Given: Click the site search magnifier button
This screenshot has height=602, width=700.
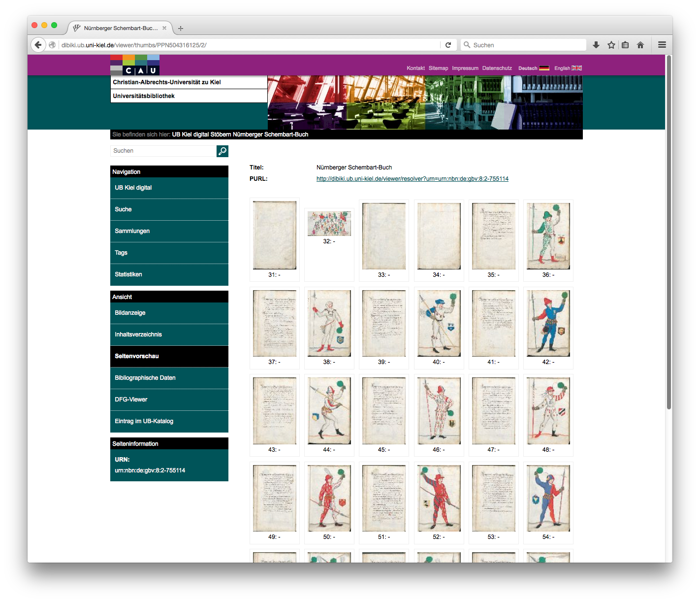Looking at the screenshot, I should (223, 151).
